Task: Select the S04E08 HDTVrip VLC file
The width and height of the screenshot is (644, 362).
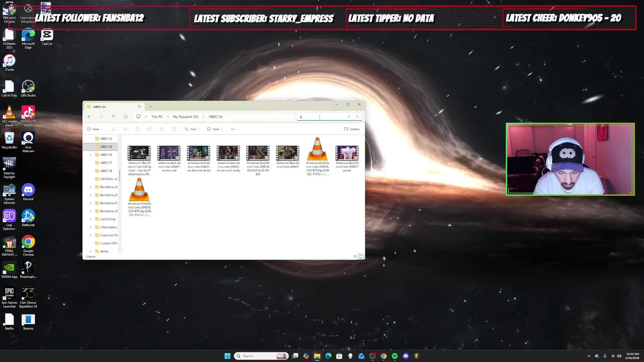Action: pos(139,198)
